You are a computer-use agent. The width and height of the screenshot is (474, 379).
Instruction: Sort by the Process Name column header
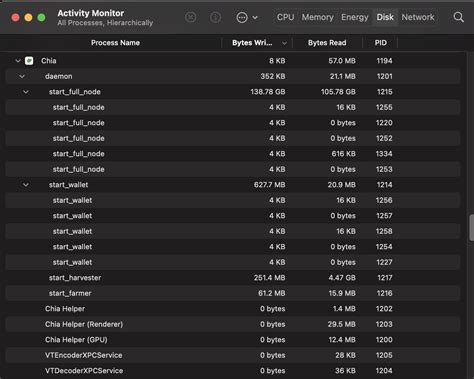coord(115,43)
